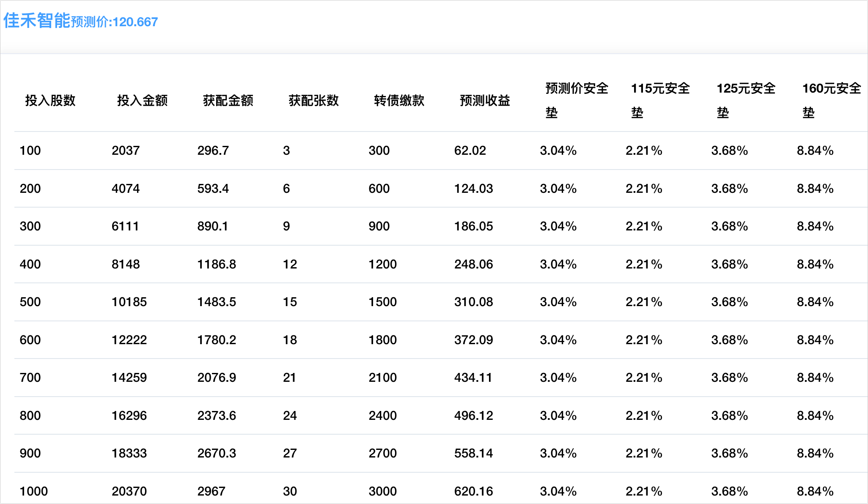Select the 转债缴款 column header
868x504 pixels.
pos(399,101)
